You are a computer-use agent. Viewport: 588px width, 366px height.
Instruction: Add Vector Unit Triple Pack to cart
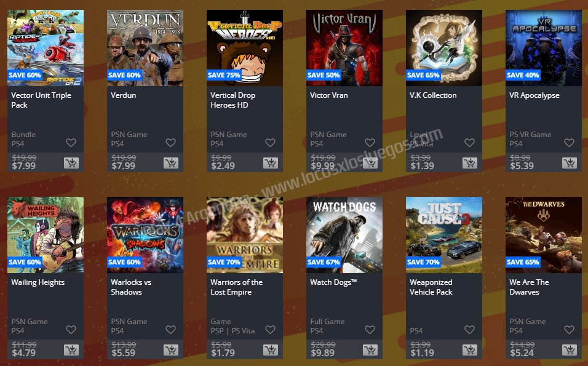point(71,163)
